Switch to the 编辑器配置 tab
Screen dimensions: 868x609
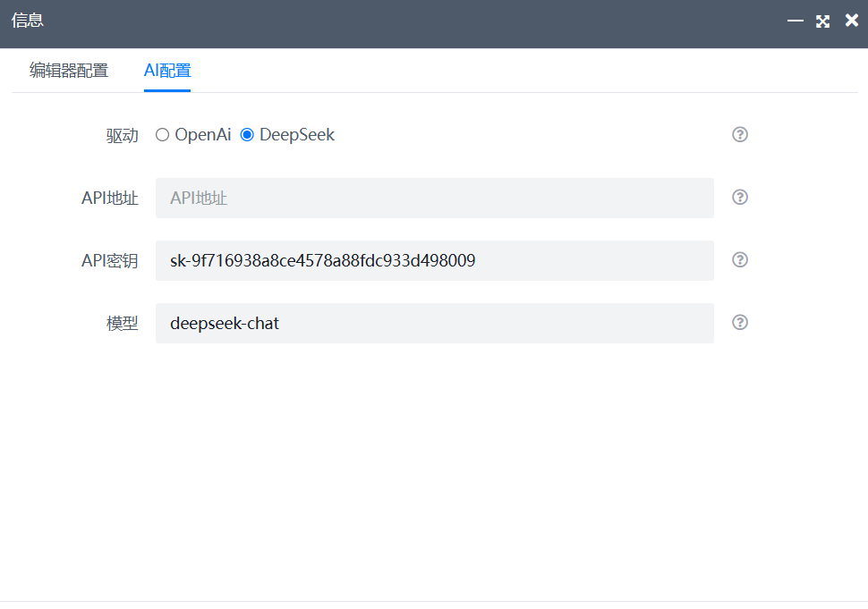69,71
